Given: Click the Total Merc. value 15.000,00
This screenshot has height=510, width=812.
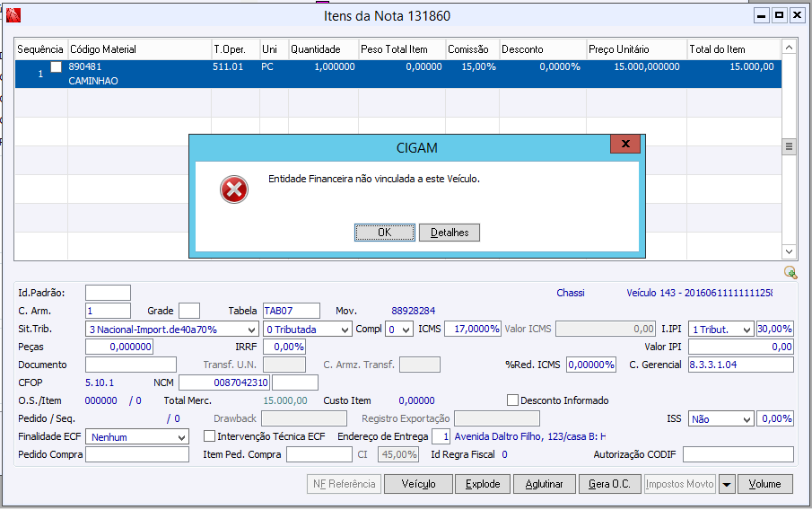Looking at the screenshot, I should [x=285, y=400].
